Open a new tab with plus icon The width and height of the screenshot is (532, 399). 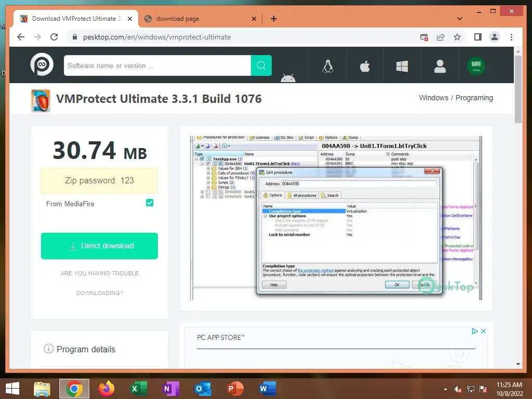tap(274, 19)
